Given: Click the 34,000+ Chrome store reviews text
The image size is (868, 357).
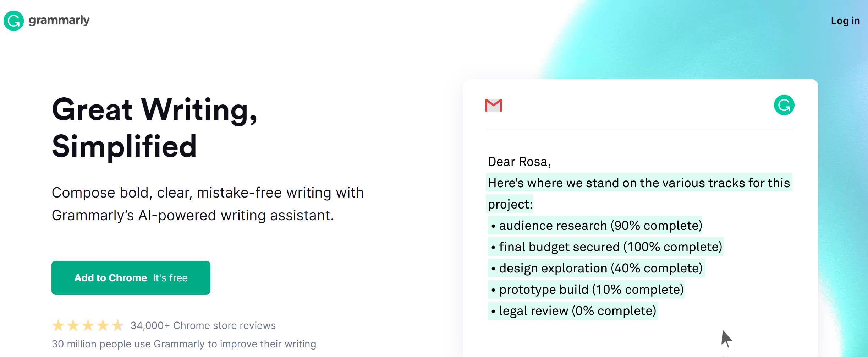Looking at the screenshot, I should coord(203,325).
